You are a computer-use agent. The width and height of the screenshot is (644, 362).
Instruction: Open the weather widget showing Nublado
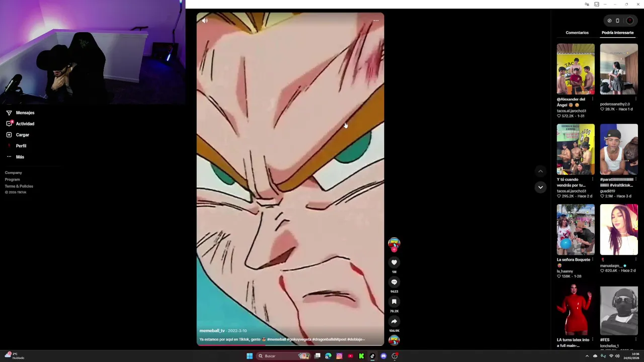(14, 356)
